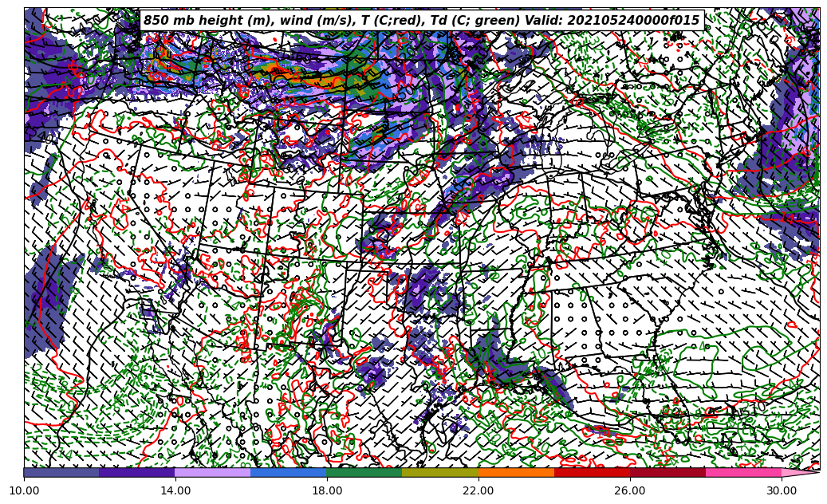Screen dimensions: 827x504
Task: Click the slate blue 10–12 colorbar segment
Action: click(x=61, y=472)
